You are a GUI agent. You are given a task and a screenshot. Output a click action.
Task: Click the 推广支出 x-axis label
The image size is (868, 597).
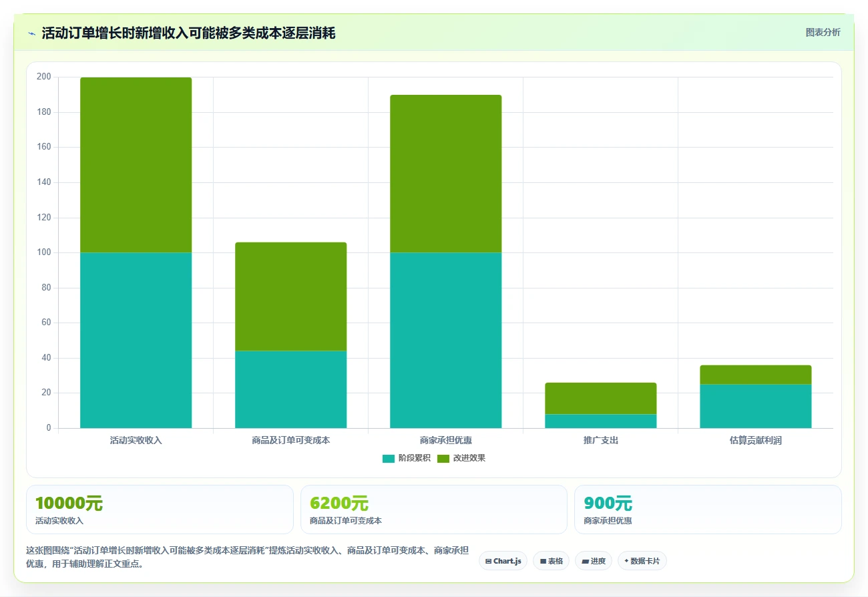tap(600, 441)
